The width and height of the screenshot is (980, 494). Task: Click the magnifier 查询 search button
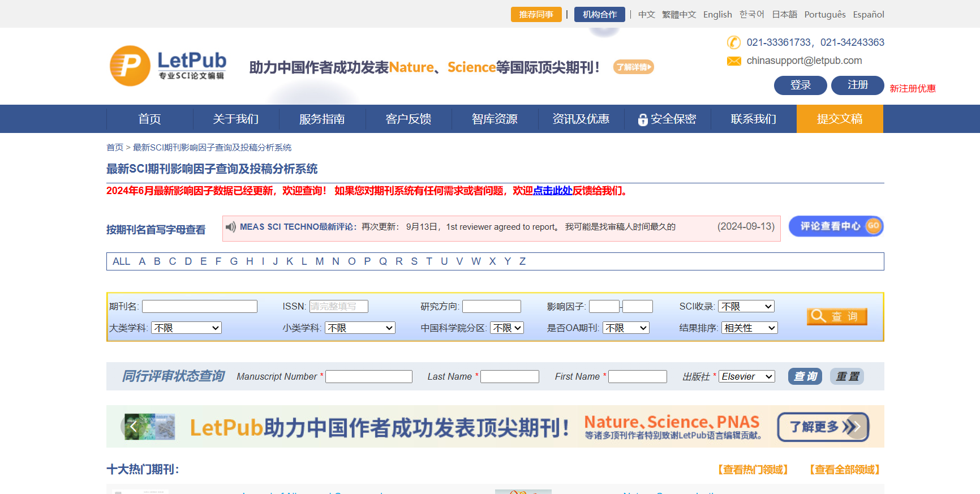coord(837,316)
